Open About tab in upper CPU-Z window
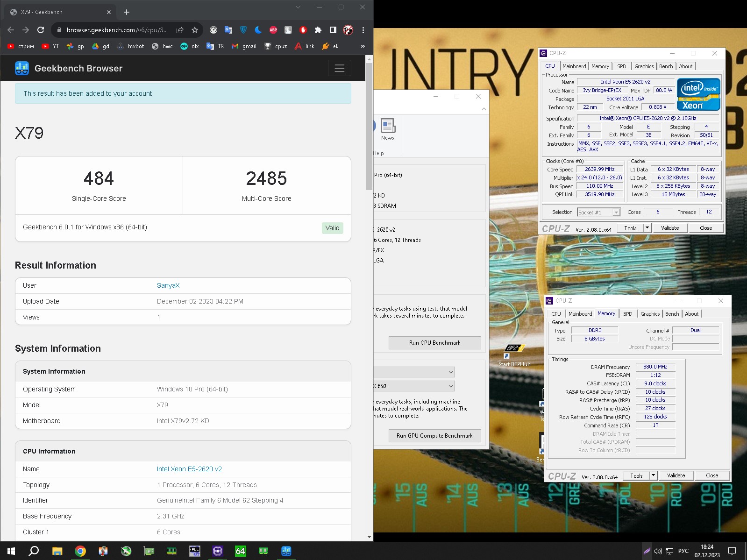Image resolution: width=747 pixels, height=560 pixels. (686, 66)
